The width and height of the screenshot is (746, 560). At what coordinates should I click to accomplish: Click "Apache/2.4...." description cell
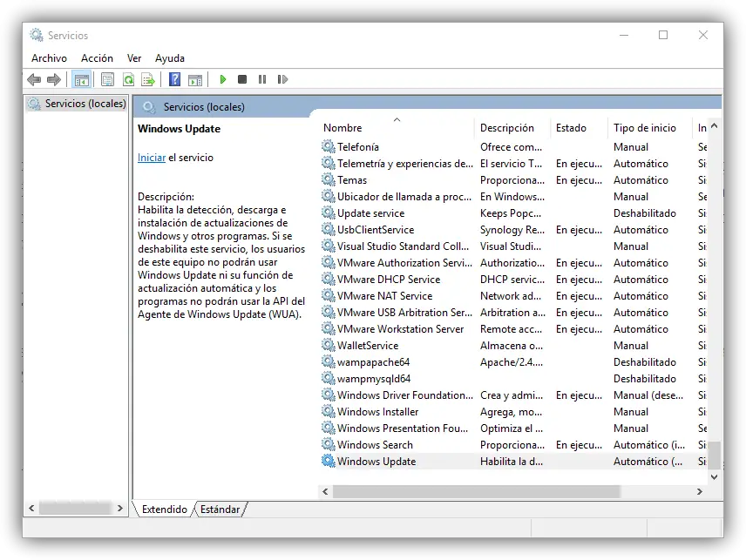pos(512,361)
